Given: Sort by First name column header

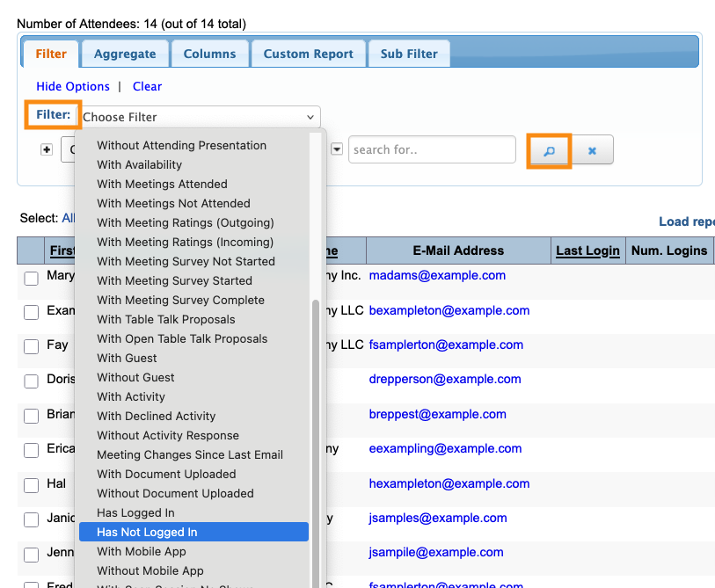Looking at the screenshot, I should point(62,250).
